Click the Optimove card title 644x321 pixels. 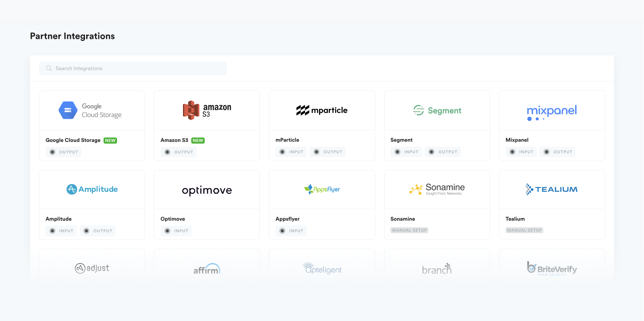click(173, 219)
